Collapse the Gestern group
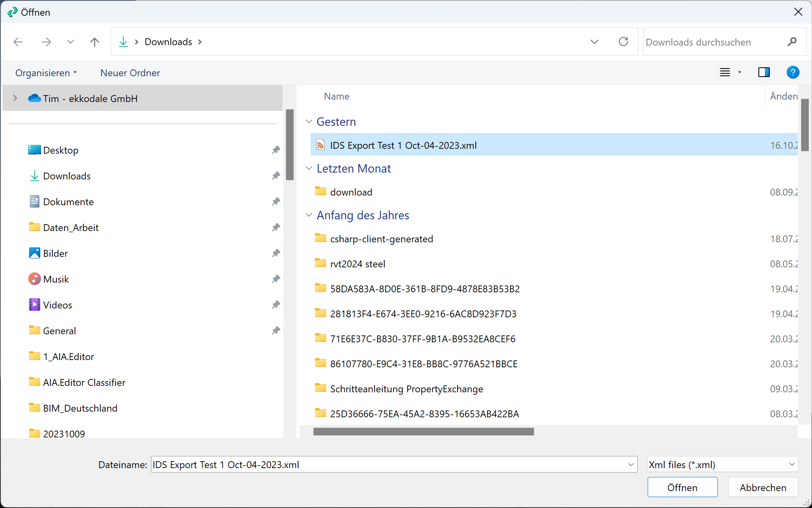 coord(309,122)
